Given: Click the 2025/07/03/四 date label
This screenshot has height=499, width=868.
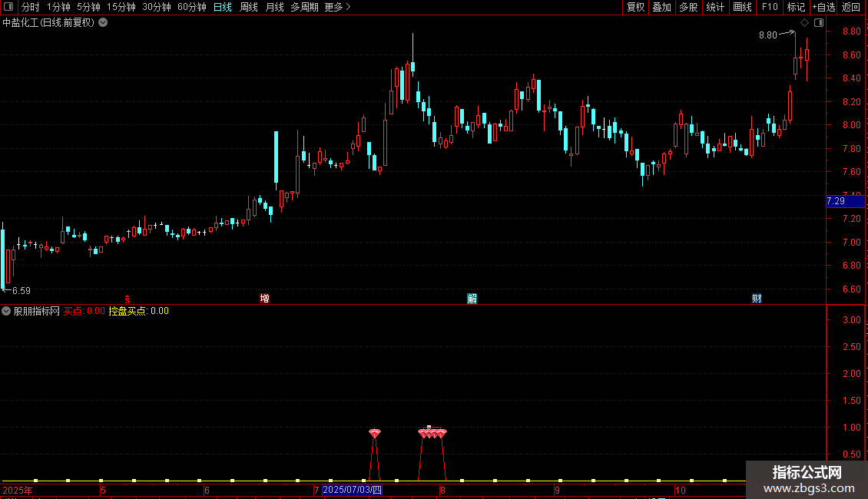Looking at the screenshot, I should coord(352,490).
